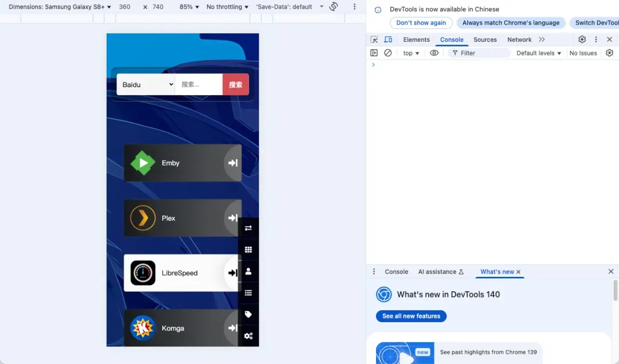Screen dimensions: 619x364
Task: Click the swap arrows icon in sidebar
Action: tap(248, 228)
